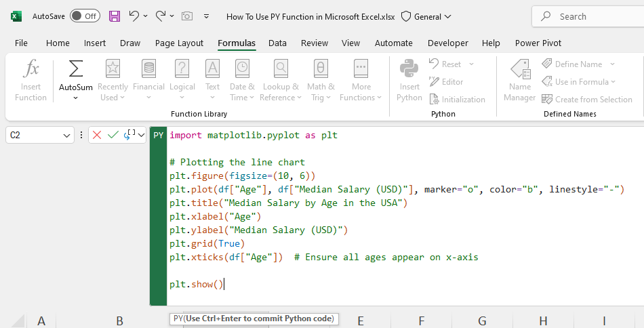The image size is (644, 328).
Task: Click the Python Reset button
Action: (445, 64)
